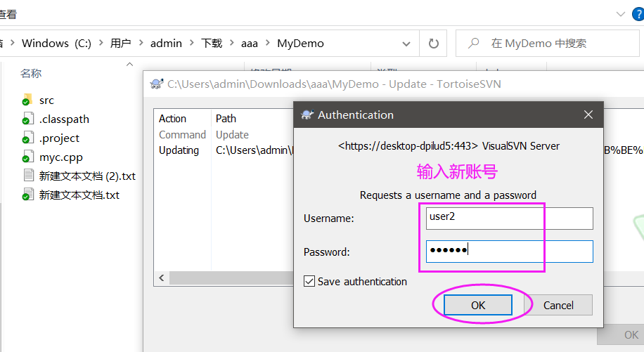This screenshot has height=352, width=644.
Task: Select the .classpath file icon
Action: [x=27, y=119]
